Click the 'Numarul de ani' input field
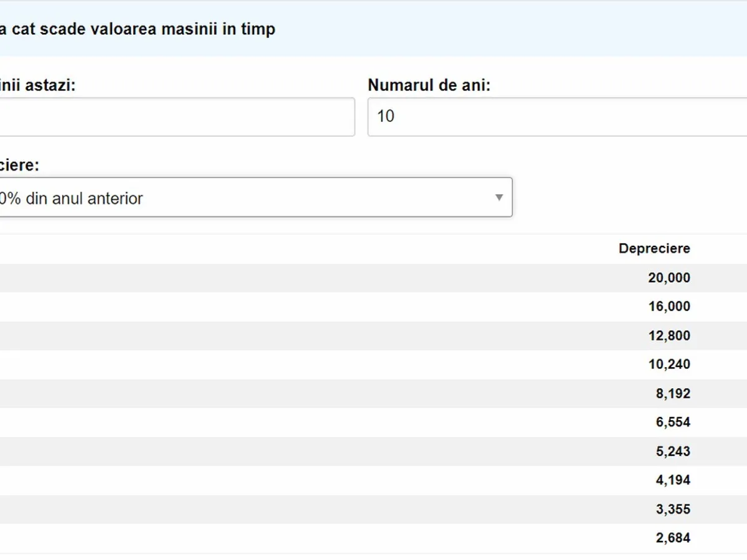Viewport: 747px width, 560px height. pos(557,116)
